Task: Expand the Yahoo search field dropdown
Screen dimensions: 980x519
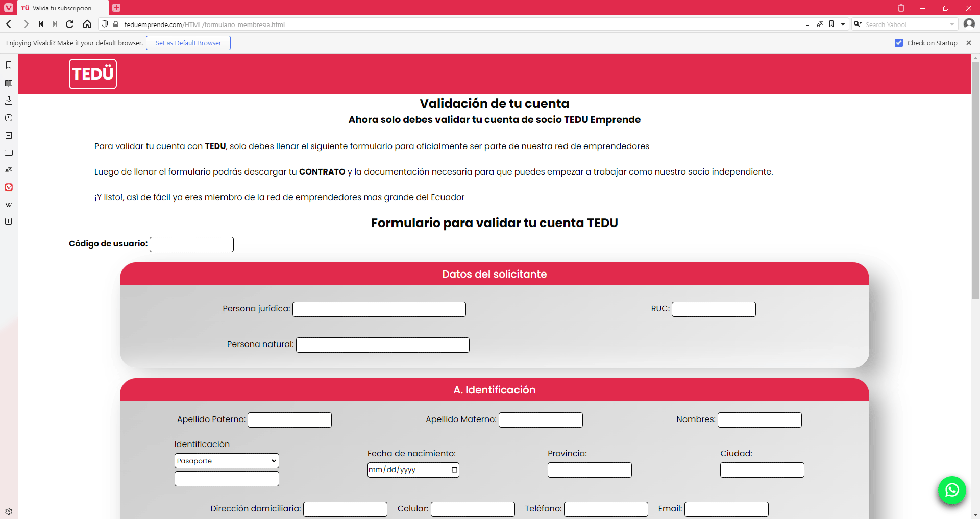Action: pyautogui.click(x=952, y=24)
